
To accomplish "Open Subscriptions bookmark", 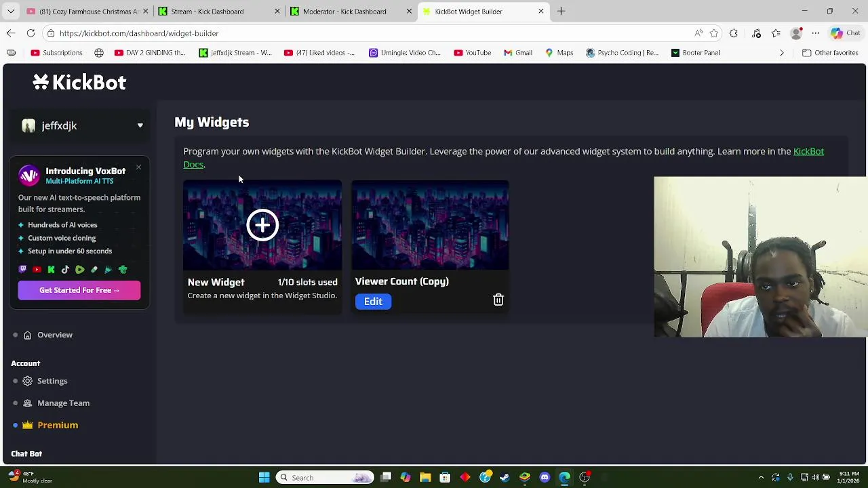I will tap(56, 53).
